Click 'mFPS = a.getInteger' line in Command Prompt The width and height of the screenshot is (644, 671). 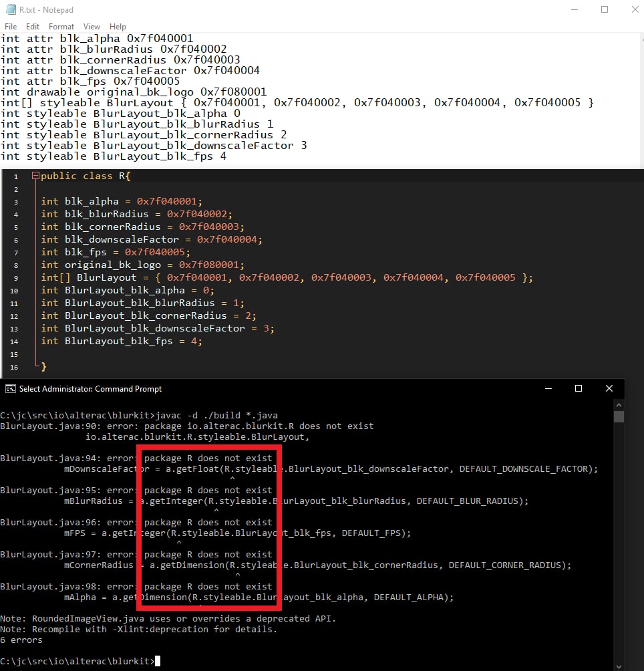click(237, 533)
